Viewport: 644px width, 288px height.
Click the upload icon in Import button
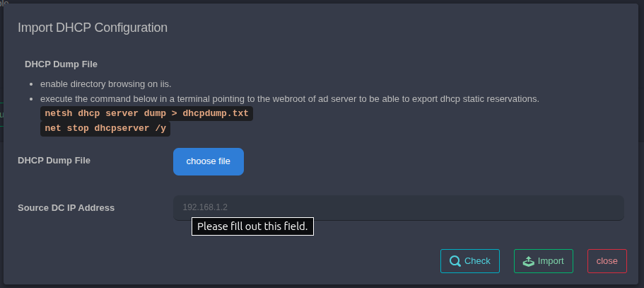529,261
